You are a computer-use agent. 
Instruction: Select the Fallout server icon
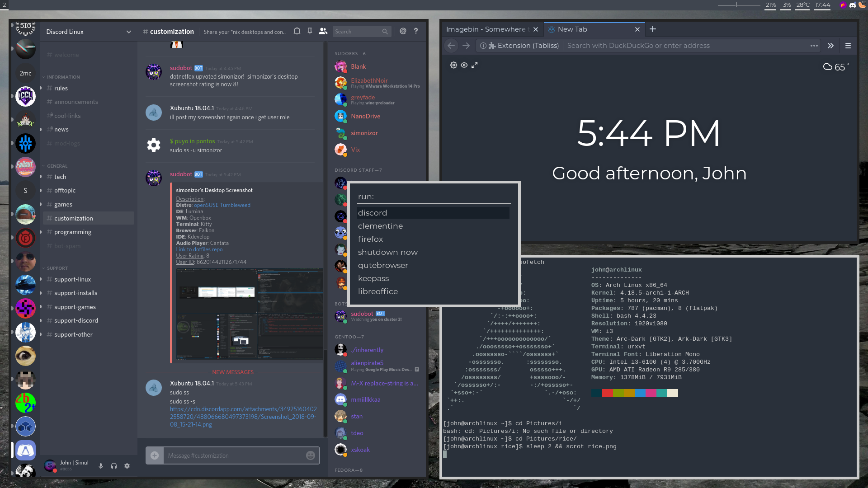pyautogui.click(x=25, y=167)
